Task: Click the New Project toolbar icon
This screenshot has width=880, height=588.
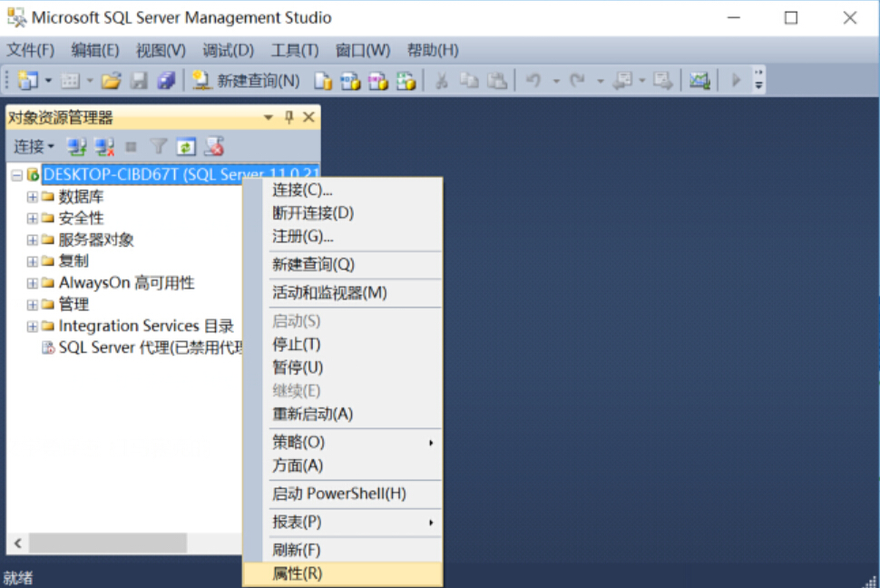Action: [x=27, y=81]
